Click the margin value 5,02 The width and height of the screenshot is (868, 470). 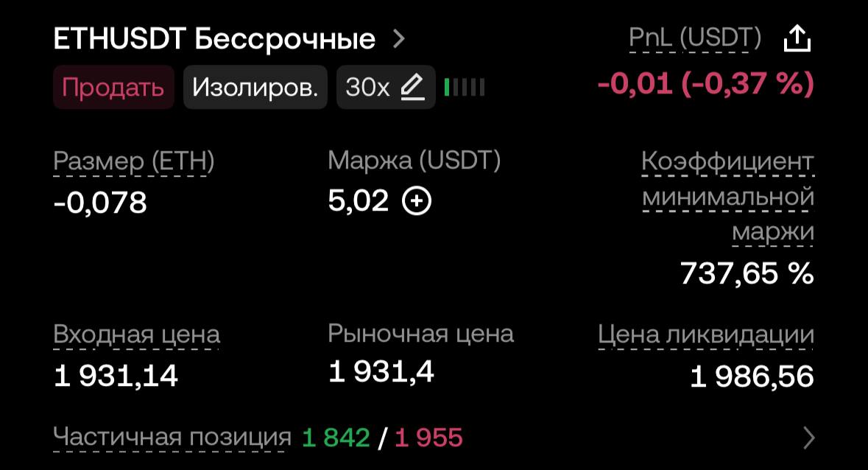click(358, 200)
